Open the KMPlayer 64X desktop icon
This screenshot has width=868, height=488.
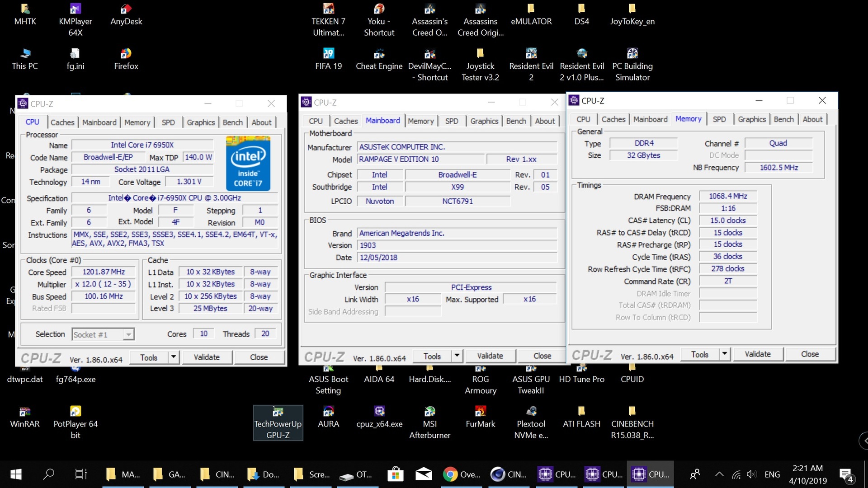pos(75,21)
